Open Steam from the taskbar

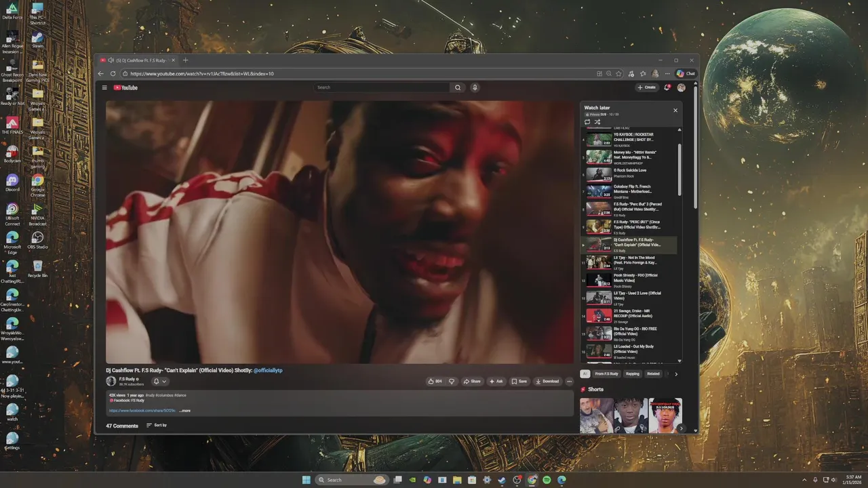coord(502,480)
